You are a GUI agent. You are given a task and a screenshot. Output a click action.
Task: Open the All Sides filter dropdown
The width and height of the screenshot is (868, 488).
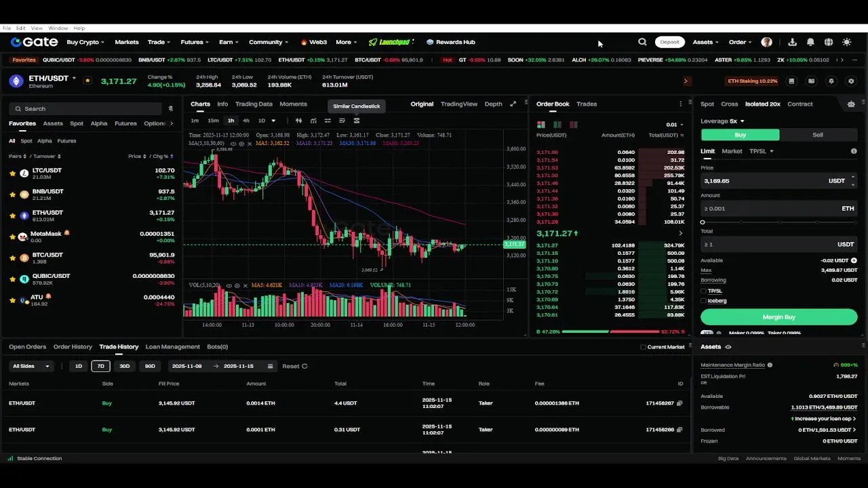click(31, 366)
